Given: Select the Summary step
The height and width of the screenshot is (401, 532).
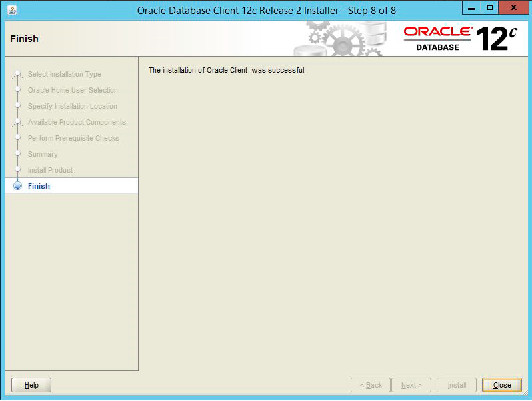Looking at the screenshot, I should 43,154.
